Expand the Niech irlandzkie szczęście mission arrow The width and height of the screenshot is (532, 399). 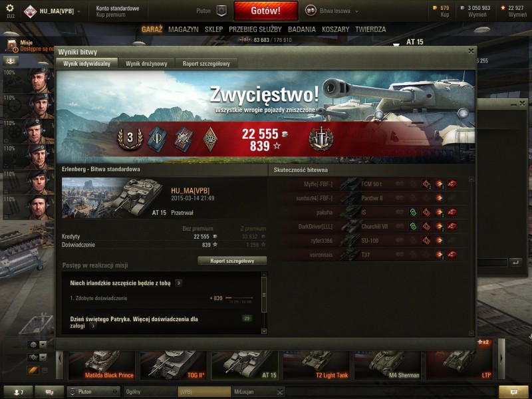(178, 283)
